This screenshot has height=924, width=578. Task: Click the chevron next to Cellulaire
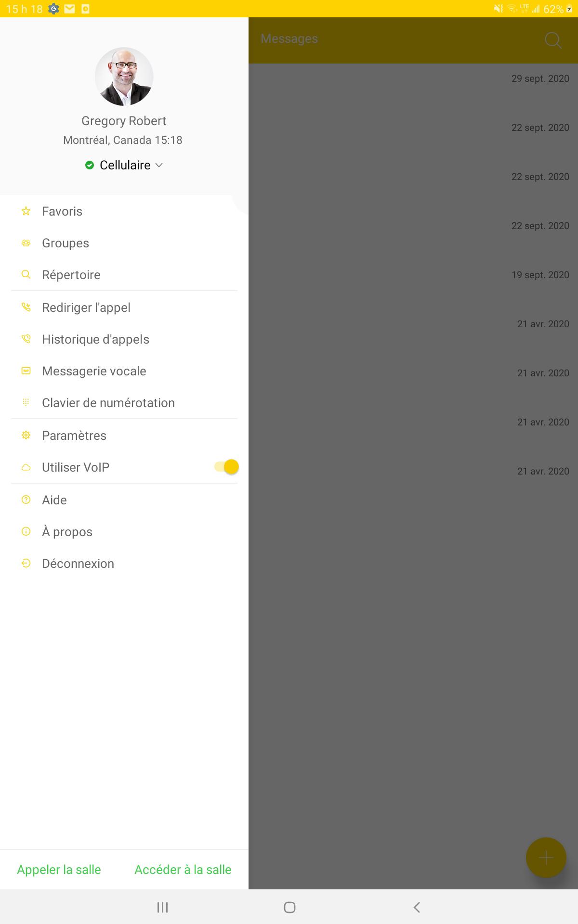pos(159,165)
